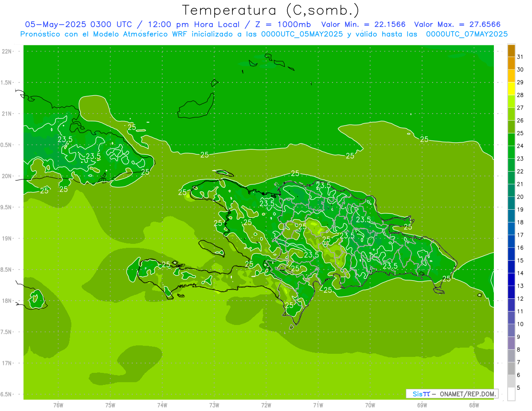Click the legend value 18

coord(520,222)
